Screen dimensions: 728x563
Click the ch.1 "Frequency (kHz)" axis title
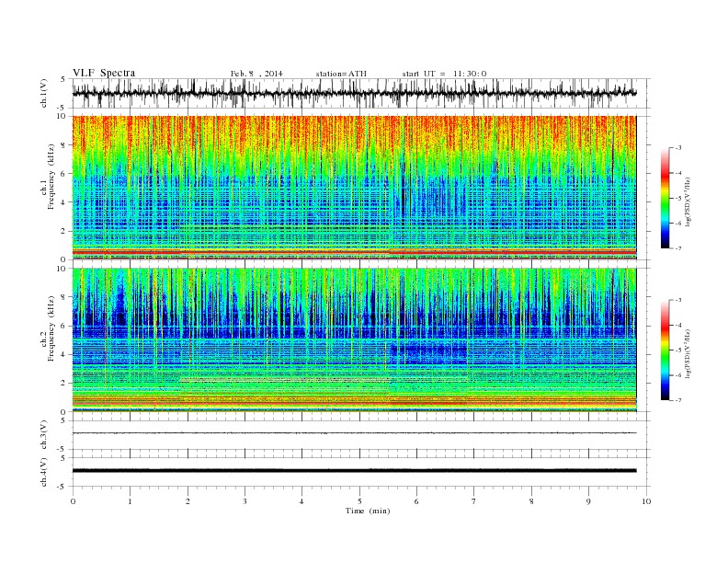(x=51, y=177)
